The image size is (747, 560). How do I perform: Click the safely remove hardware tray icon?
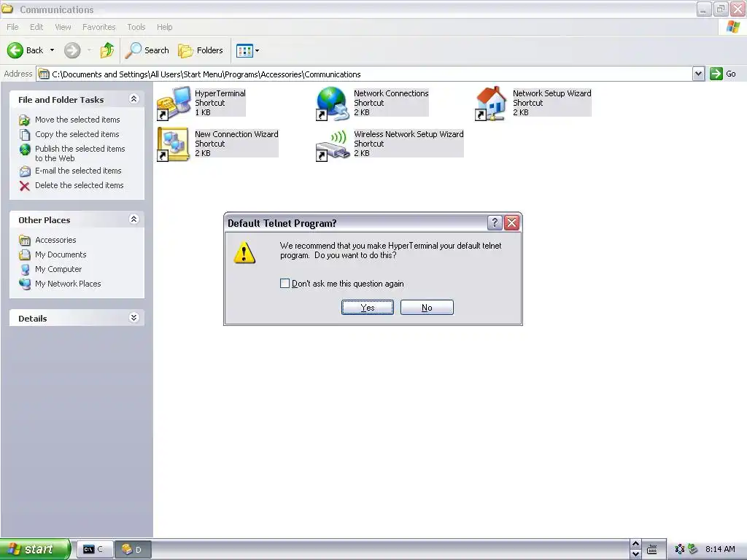click(693, 550)
